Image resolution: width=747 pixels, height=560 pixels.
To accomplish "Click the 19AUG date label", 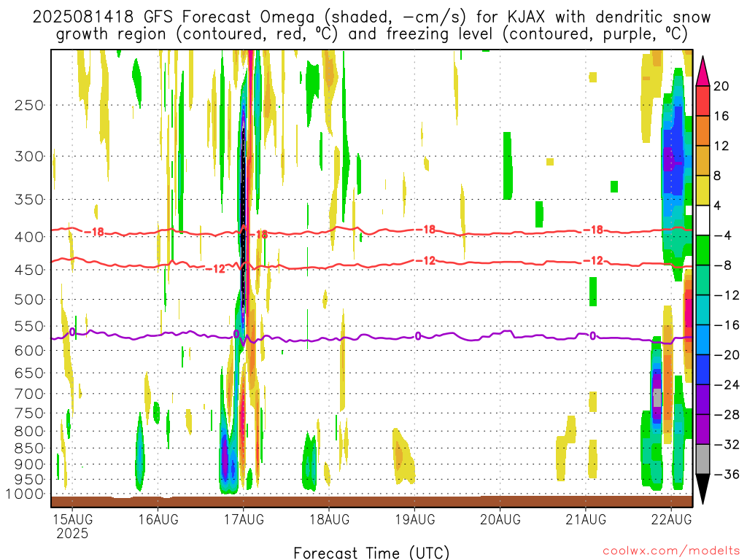I will (415, 519).
